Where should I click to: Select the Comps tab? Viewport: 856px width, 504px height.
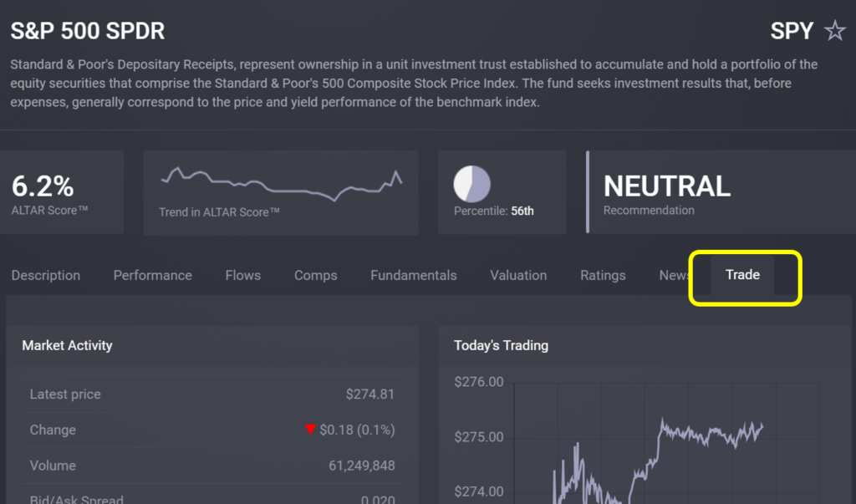(x=315, y=275)
